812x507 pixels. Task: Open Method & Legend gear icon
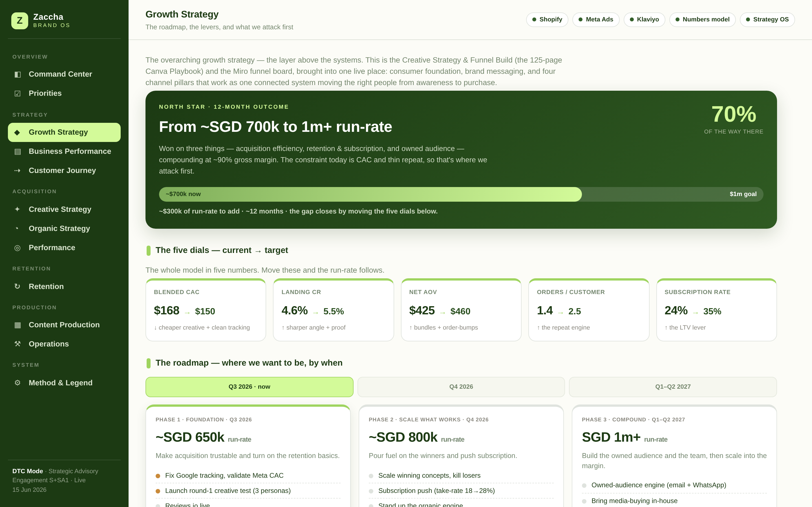tap(17, 383)
